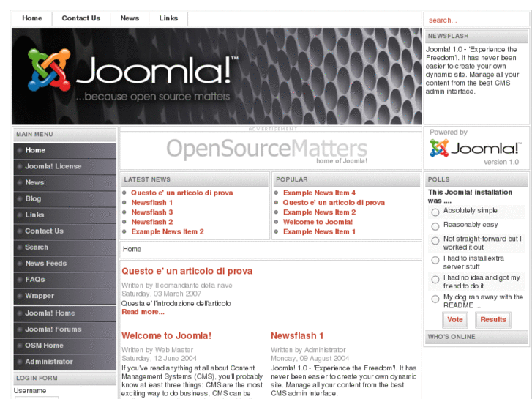Open the Home tab in top navigation

pos(32,19)
